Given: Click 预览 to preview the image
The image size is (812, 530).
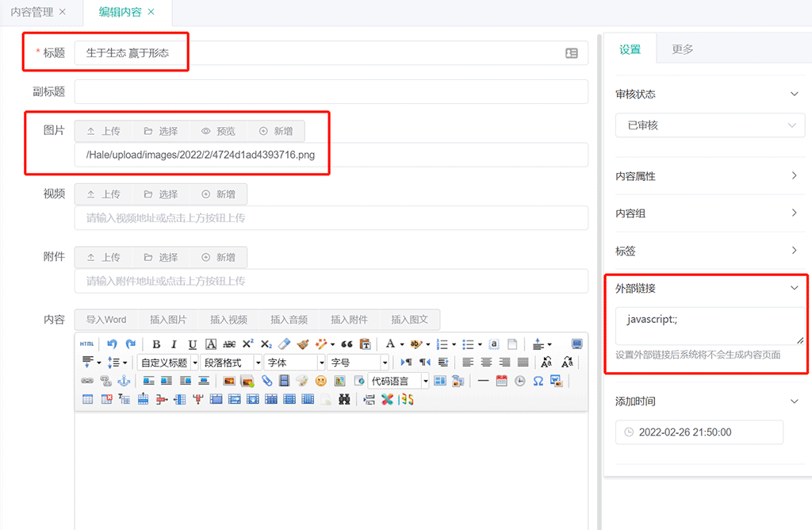Looking at the screenshot, I should pos(219,131).
